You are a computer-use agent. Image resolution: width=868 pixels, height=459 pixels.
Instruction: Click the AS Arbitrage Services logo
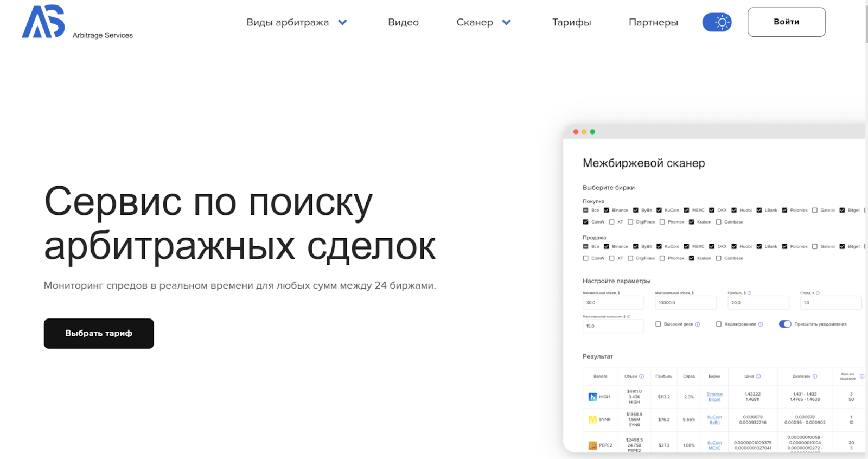(76, 22)
